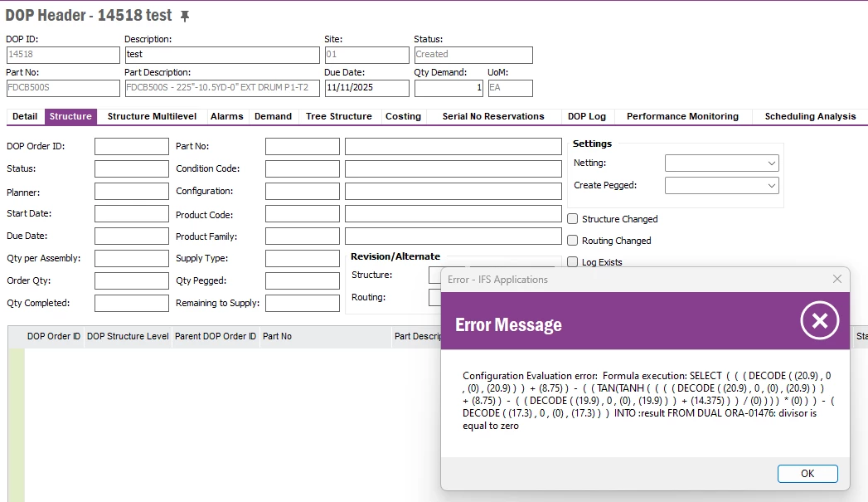
Task: Open the Serial No Reservations tab
Action: pos(493,116)
